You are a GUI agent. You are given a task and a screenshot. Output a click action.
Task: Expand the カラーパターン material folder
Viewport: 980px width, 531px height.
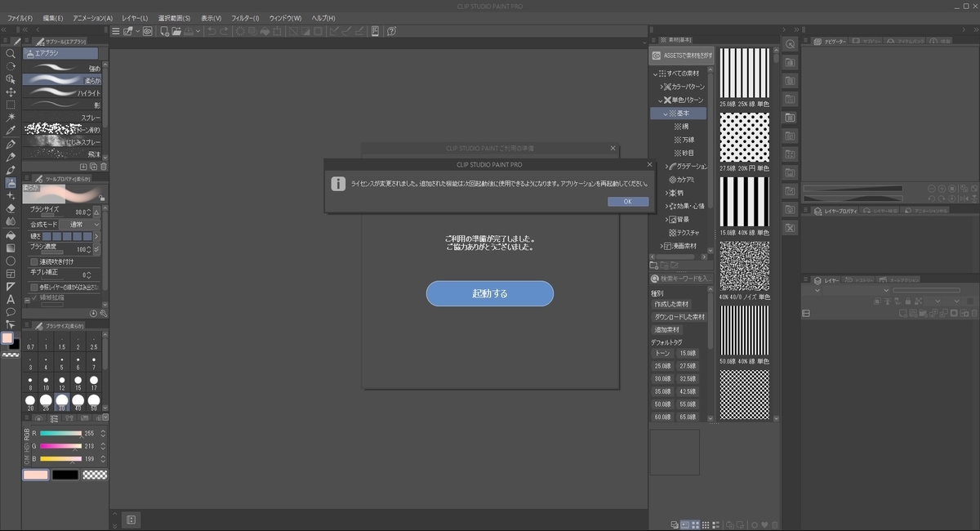click(x=661, y=87)
